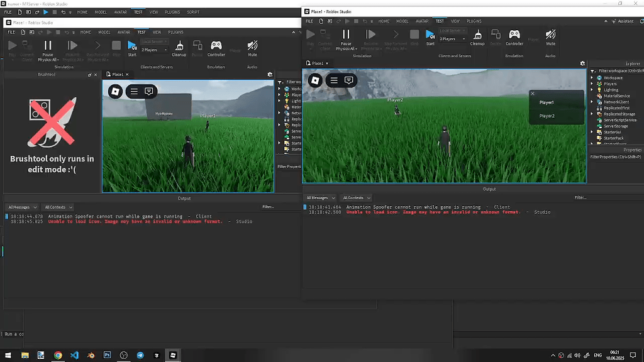Open the PLUGINS tab in M1Server window
Screen dimensions: 644x362
172,13
